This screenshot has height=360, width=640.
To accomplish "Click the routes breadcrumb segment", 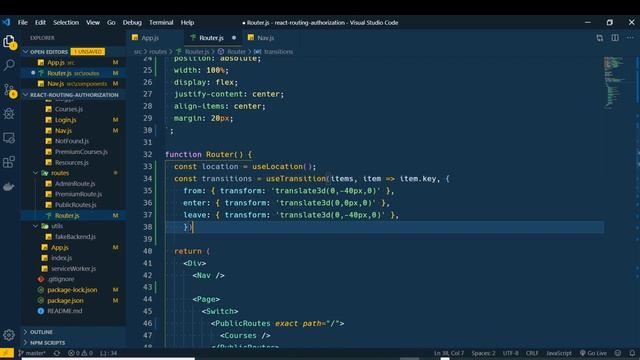I will coord(158,52).
